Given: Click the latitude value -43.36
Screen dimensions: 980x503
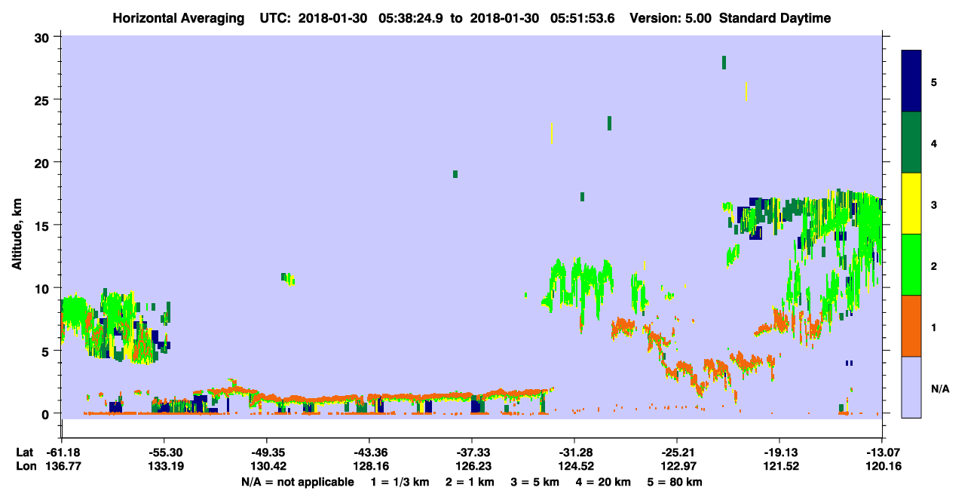Looking at the screenshot, I should [369, 452].
